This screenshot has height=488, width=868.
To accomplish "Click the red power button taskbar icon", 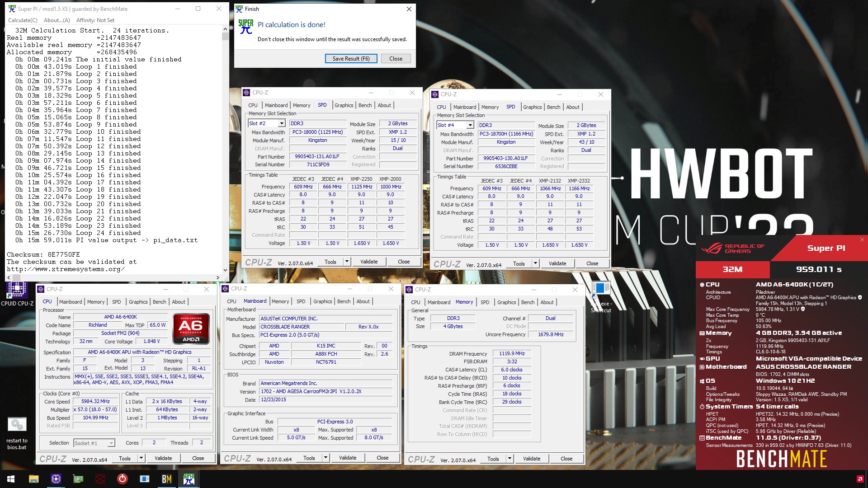I will 122,479.
